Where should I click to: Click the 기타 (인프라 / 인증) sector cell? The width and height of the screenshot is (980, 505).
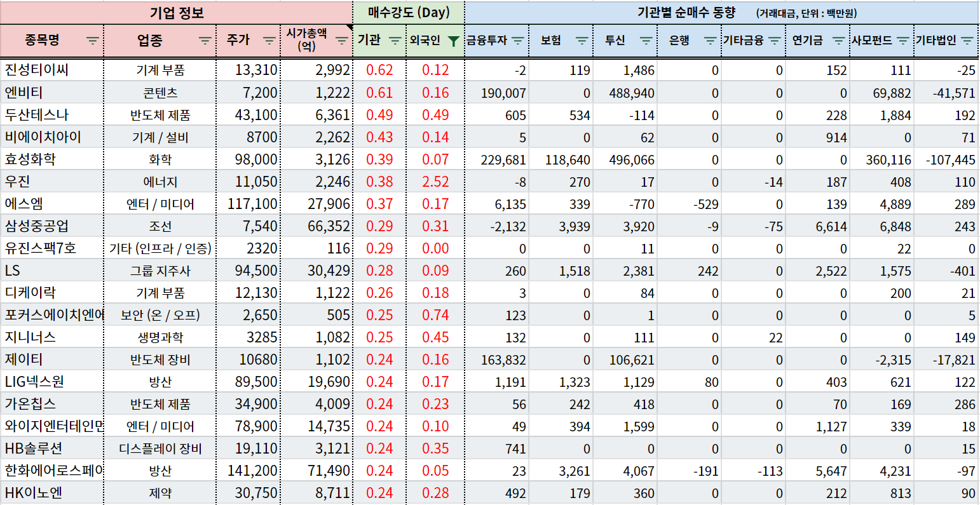(x=160, y=248)
